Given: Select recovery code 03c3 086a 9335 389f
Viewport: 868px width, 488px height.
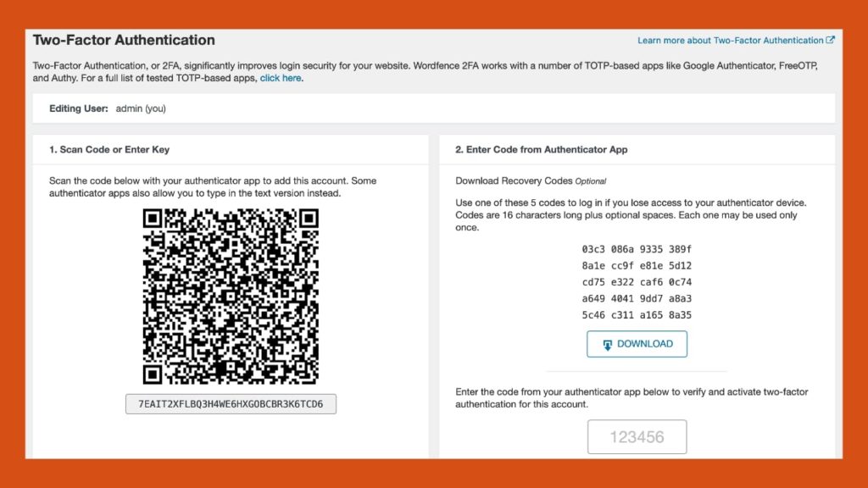Looking at the screenshot, I should 637,249.
